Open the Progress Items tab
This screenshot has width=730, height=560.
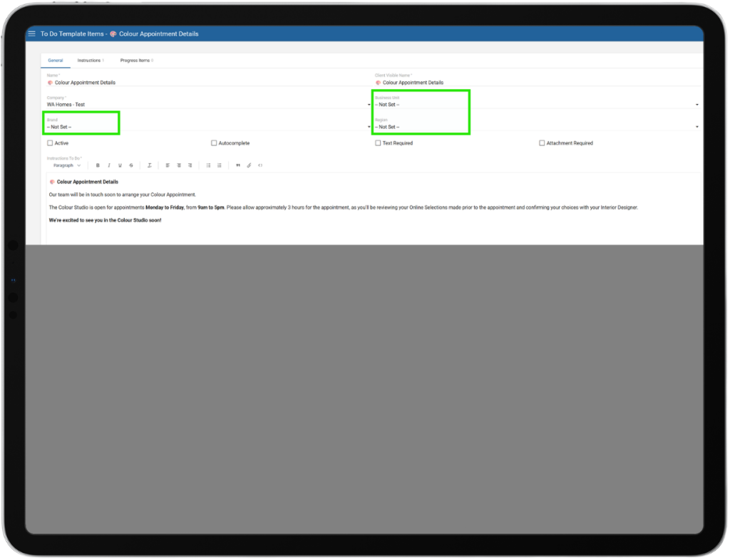[136, 61]
